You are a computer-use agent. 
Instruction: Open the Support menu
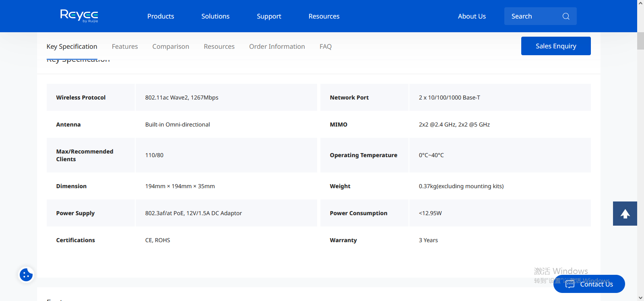pos(269,16)
